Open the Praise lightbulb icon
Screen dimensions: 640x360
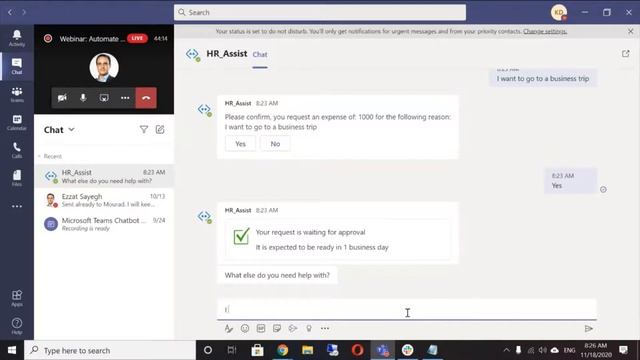pyautogui.click(x=309, y=329)
